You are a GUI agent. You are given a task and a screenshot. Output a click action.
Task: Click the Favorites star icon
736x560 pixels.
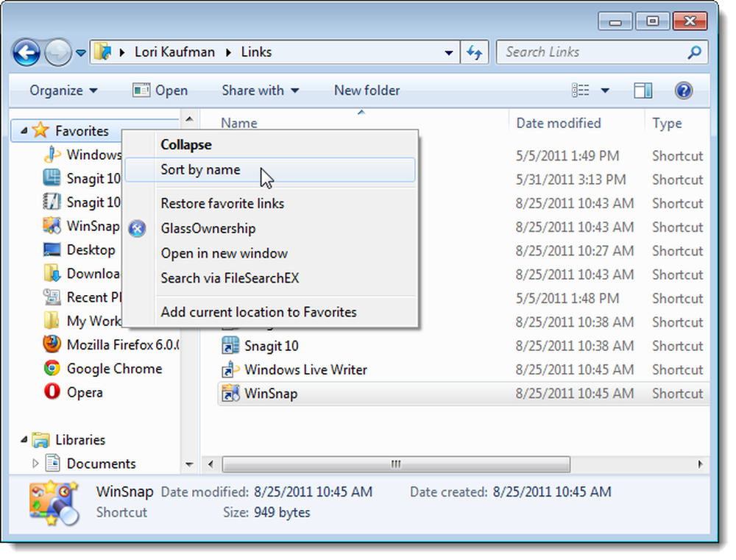coord(40,130)
